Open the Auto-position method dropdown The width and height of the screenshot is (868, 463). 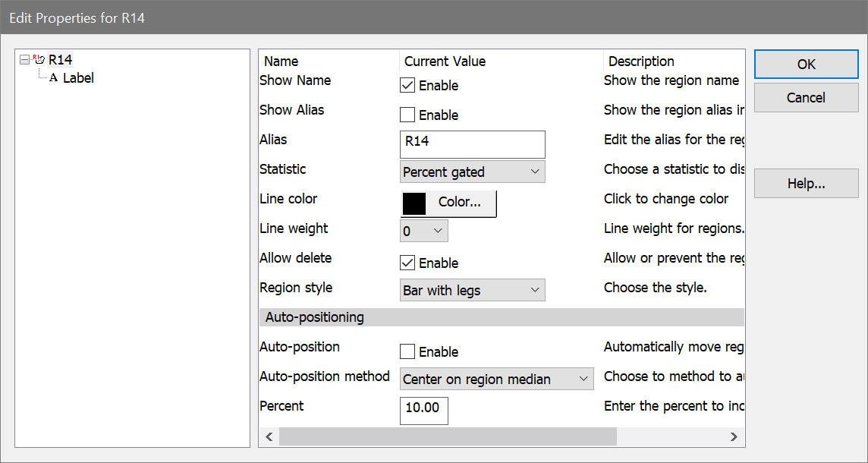(x=496, y=380)
